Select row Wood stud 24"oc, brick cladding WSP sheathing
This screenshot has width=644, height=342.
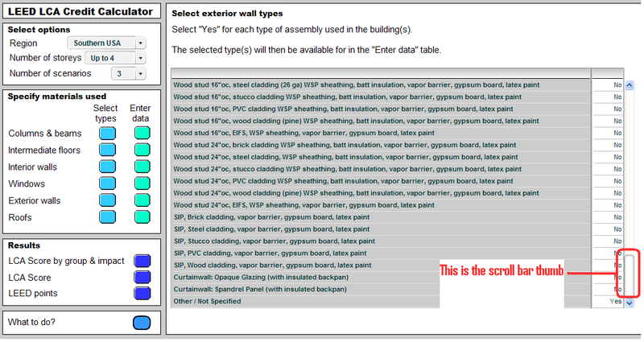pos(381,145)
